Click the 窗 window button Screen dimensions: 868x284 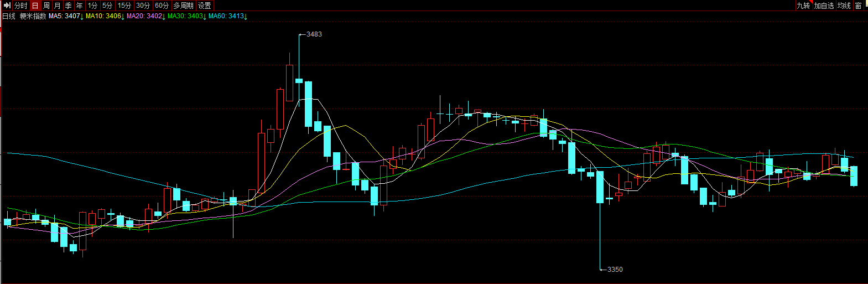pos(859,6)
